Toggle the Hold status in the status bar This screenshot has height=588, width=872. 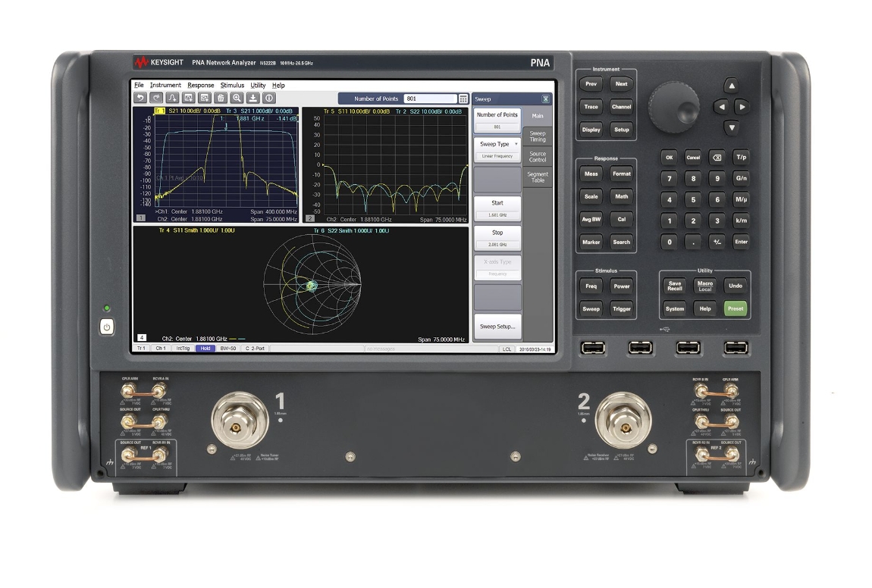[x=205, y=349]
